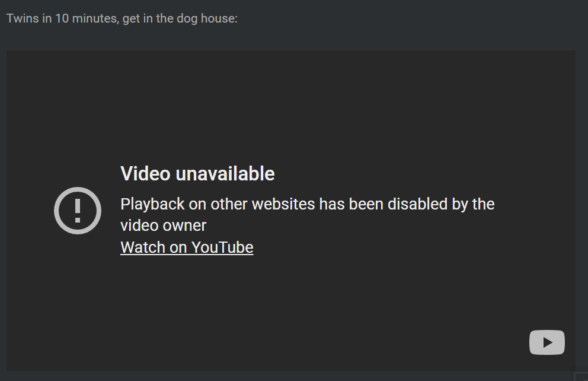Click the word unavailable in the error heading

point(225,173)
